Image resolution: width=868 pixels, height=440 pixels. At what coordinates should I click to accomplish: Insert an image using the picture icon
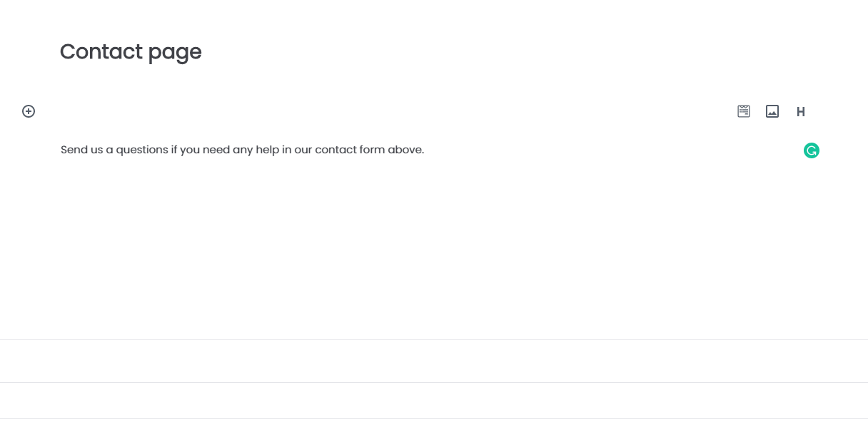772,111
